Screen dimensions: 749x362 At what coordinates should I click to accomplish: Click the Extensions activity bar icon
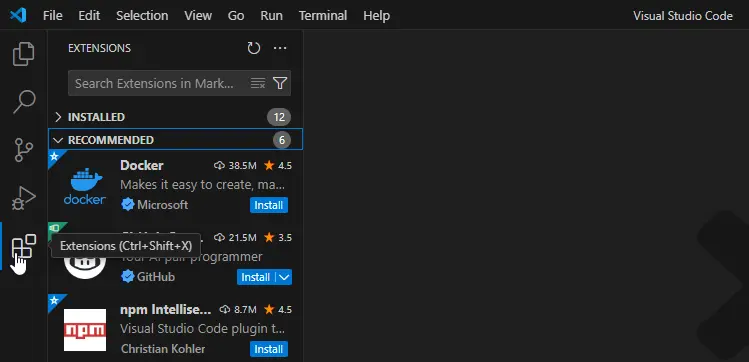tap(23, 246)
